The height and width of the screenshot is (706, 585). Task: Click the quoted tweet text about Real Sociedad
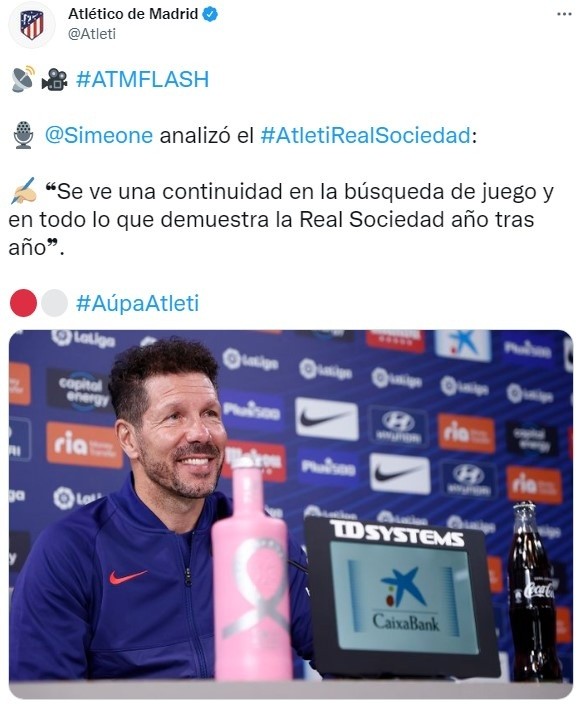[281, 219]
